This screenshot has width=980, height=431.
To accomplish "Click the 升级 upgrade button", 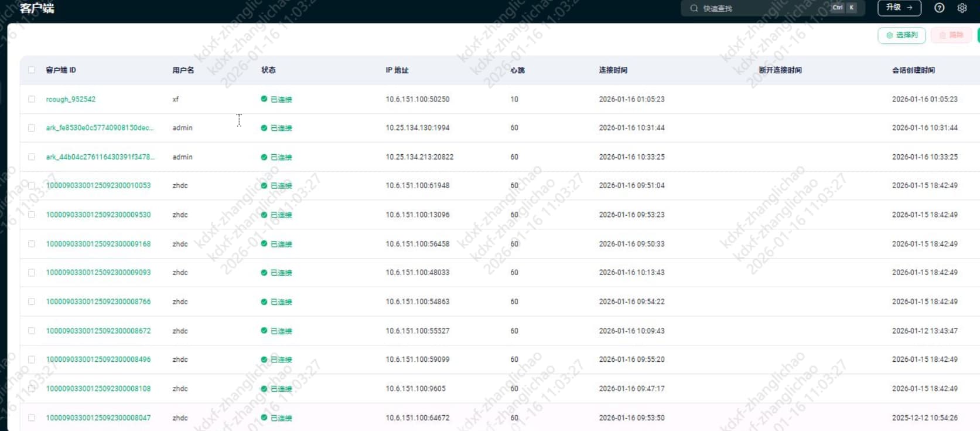I will coord(899,8).
